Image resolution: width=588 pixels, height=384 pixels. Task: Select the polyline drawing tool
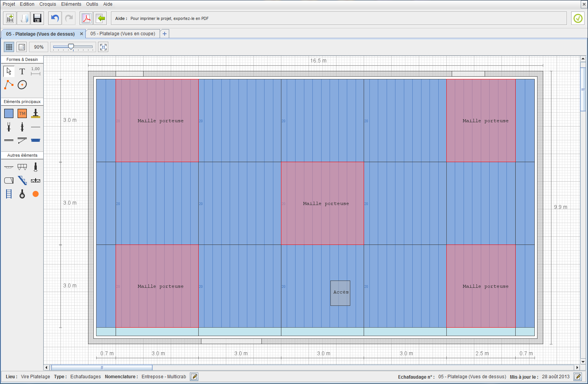9,85
